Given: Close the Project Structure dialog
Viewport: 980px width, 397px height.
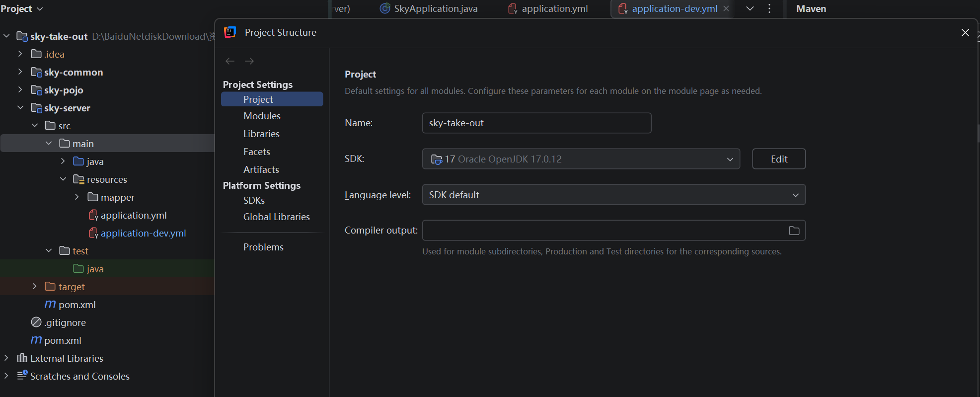Looking at the screenshot, I should tap(965, 32).
